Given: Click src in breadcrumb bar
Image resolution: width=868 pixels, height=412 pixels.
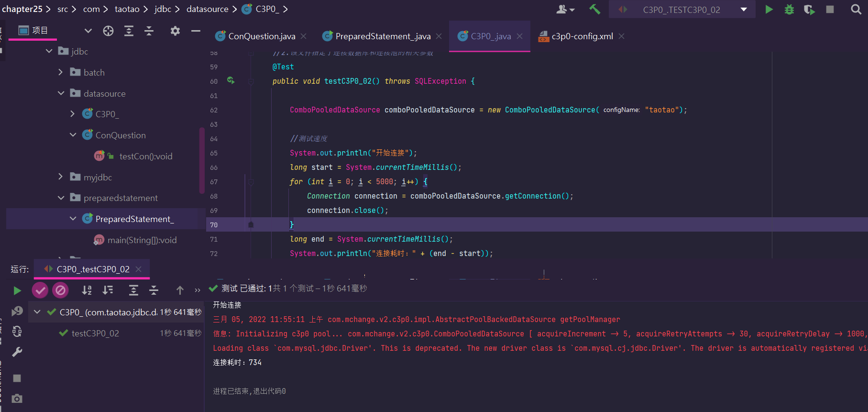Looking at the screenshot, I should [63, 9].
